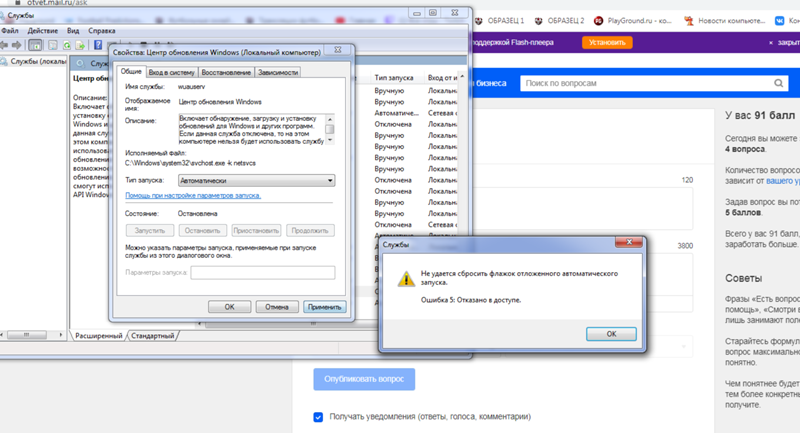Click the Back arrow in Services toolbar
The image size is (800, 433).
point(4,45)
